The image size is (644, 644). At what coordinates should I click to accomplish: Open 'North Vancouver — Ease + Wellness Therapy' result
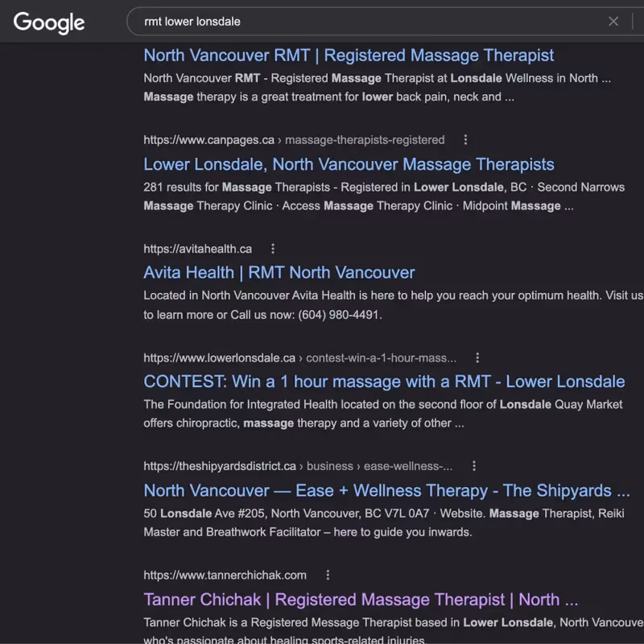386,490
